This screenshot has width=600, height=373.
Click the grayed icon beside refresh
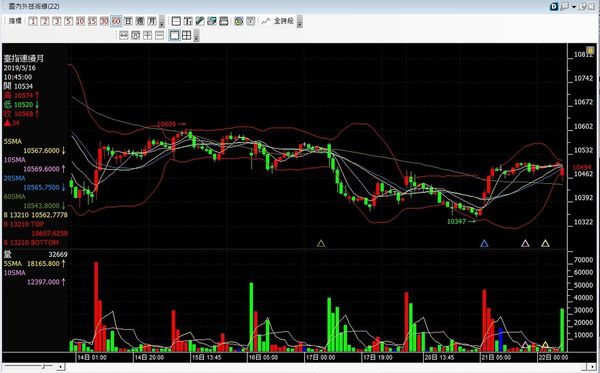tap(251, 21)
